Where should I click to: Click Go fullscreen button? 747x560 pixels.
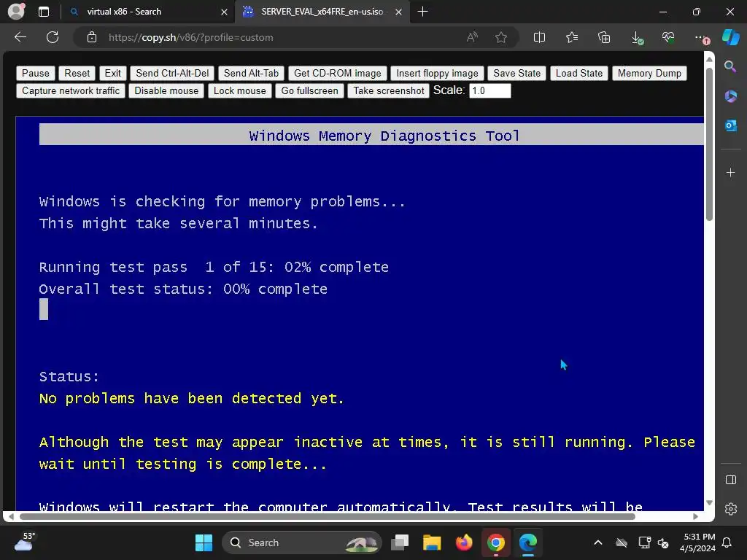click(309, 91)
